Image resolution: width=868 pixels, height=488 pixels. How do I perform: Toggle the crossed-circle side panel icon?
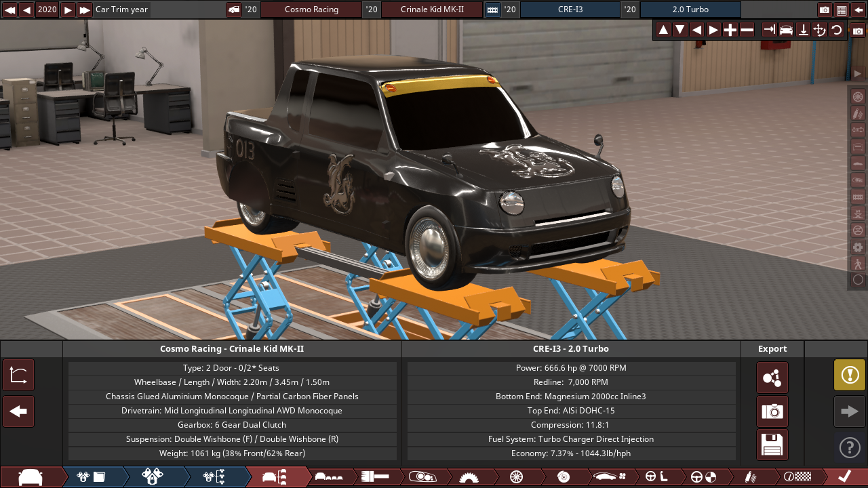858,230
